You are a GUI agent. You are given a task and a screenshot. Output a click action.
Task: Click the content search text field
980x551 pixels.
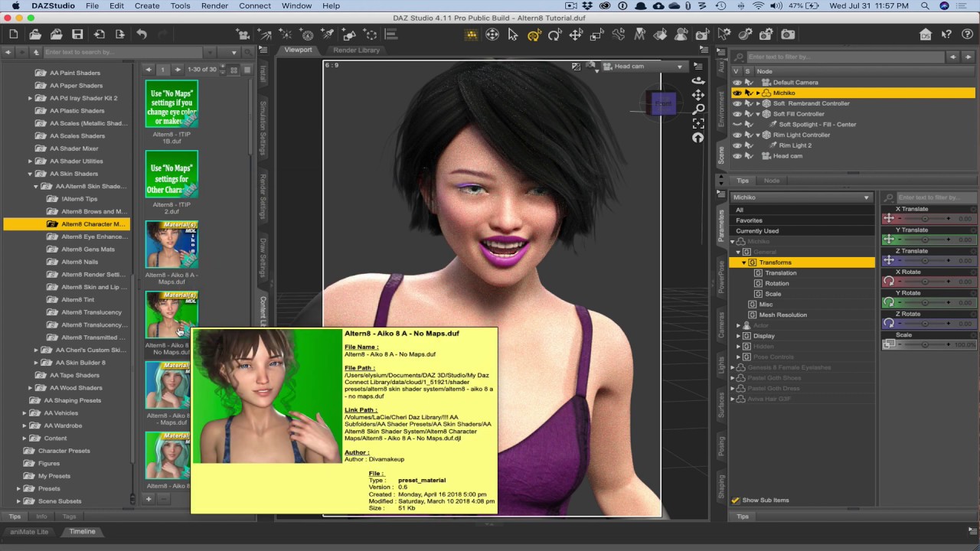pos(122,52)
